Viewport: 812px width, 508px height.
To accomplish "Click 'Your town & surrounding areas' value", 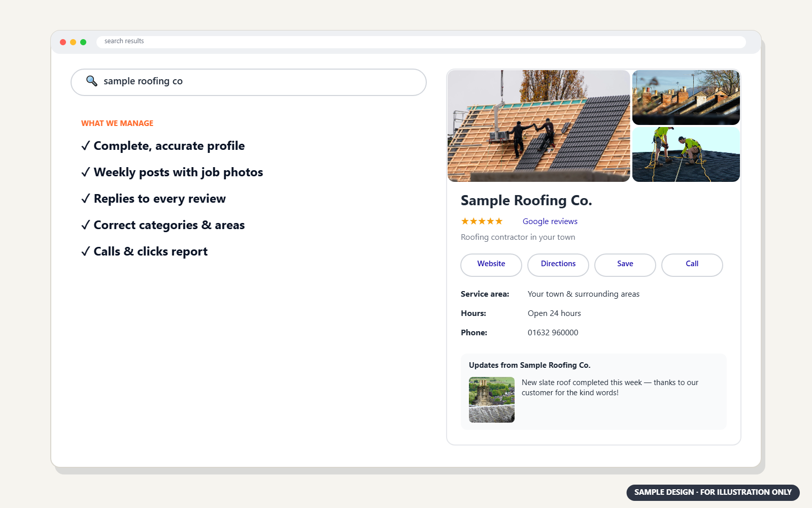I will tap(584, 294).
